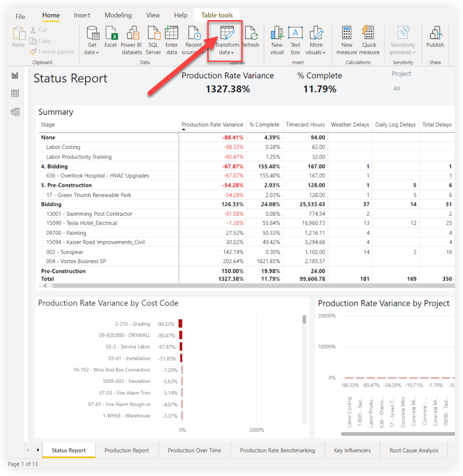Select the Format painter tool

52,52
